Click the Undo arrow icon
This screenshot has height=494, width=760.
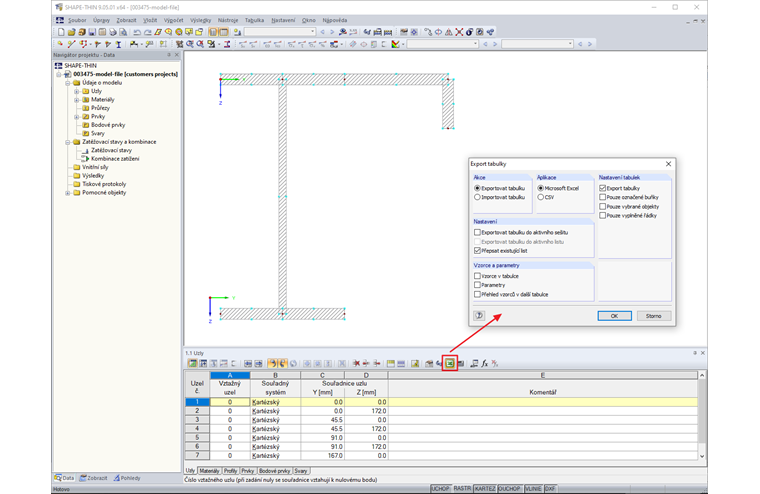click(x=137, y=32)
